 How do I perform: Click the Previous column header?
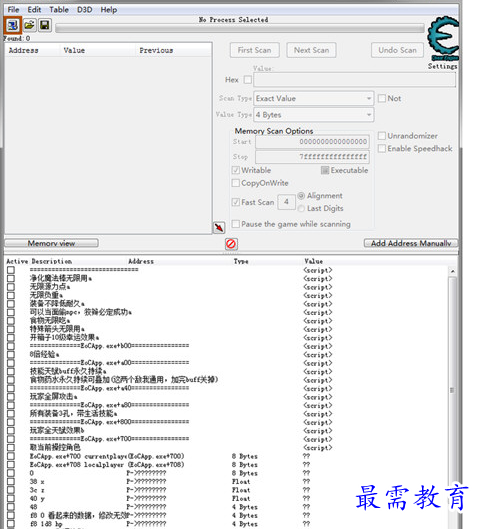[156, 51]
